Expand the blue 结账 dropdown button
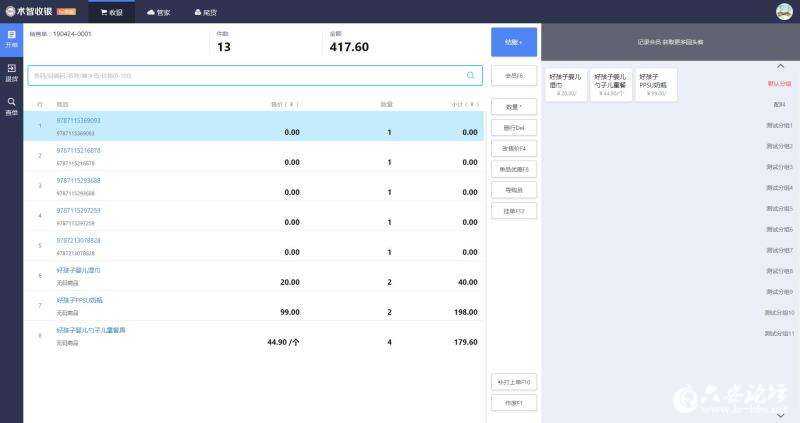 pos(514,42)
